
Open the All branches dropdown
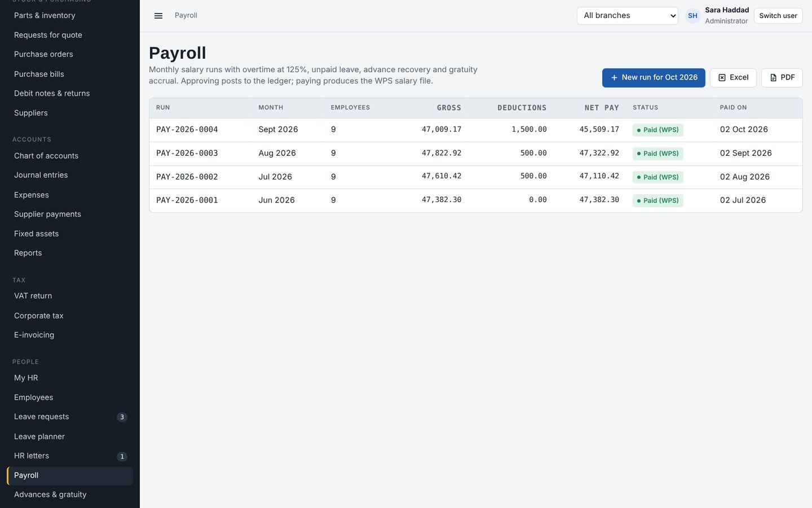[x=628, y=16]
